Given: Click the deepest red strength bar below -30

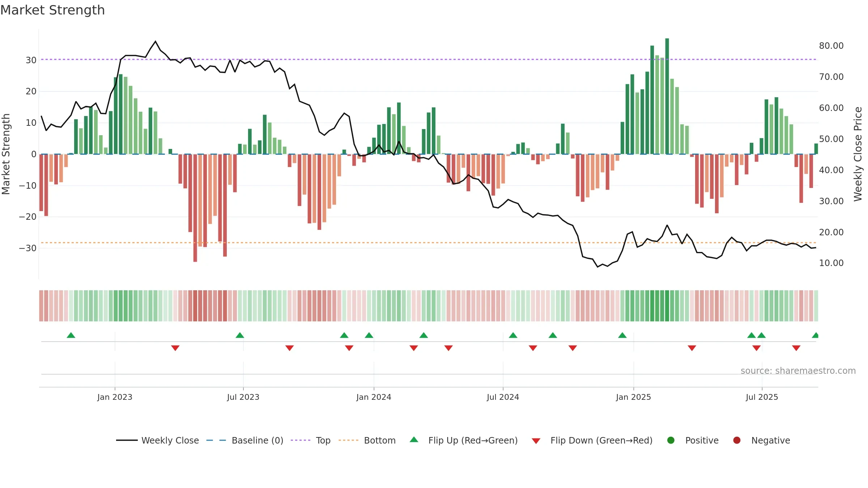Looking at the screenshot, I should click(195, 208).
